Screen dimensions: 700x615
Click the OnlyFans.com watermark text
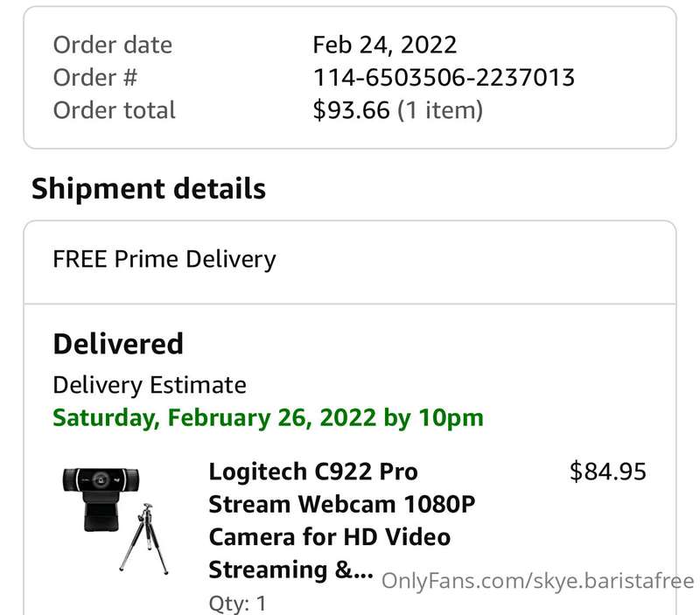click(x=537, y=582)
